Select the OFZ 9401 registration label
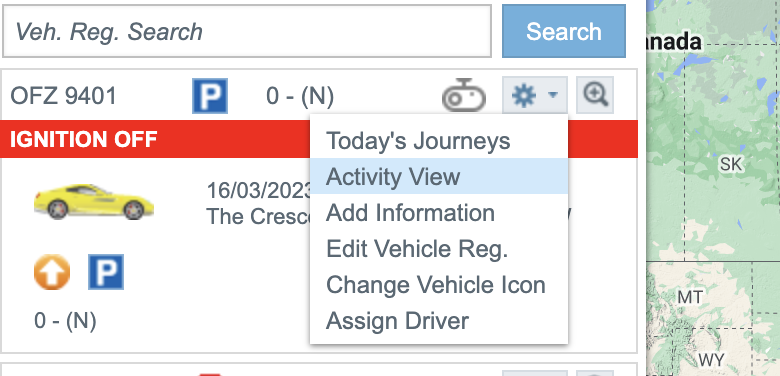The image size is (780, 376). point(63,95)
